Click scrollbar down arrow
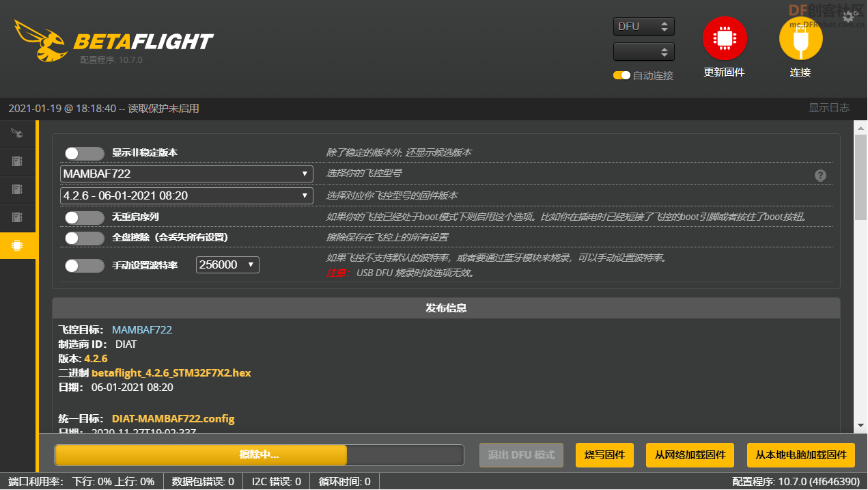The height and width of the screenshot is (490, 868). coord(860,426)
